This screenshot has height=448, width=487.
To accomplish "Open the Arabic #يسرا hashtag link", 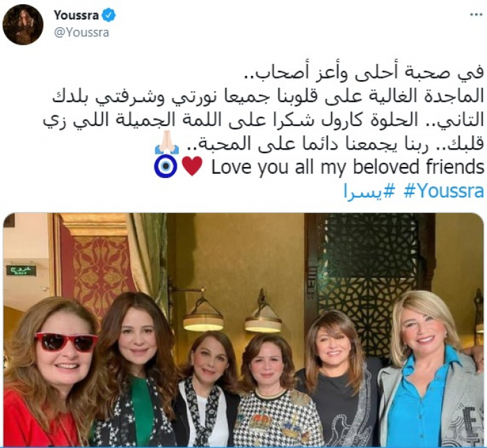I will coord(369,191).
